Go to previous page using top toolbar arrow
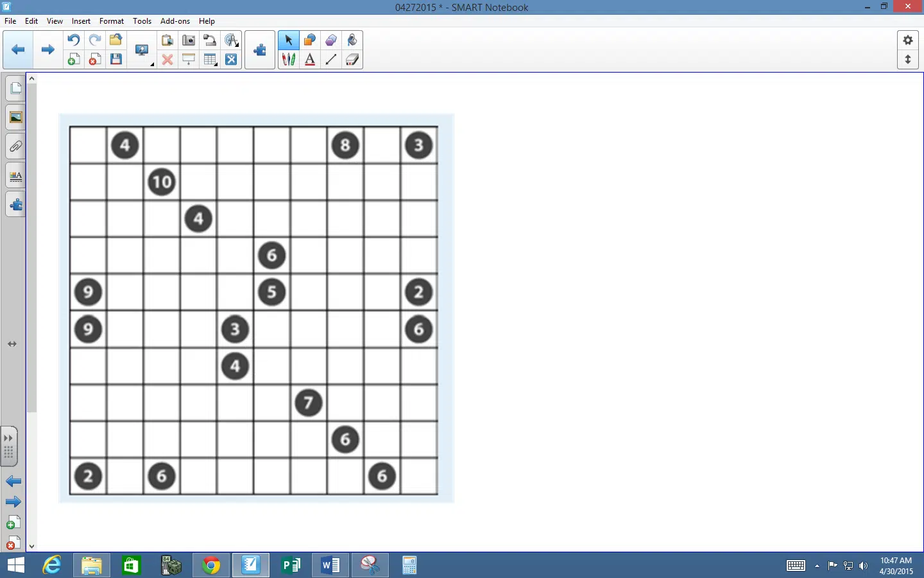924x578 pixels. click(x=18, y=49)
